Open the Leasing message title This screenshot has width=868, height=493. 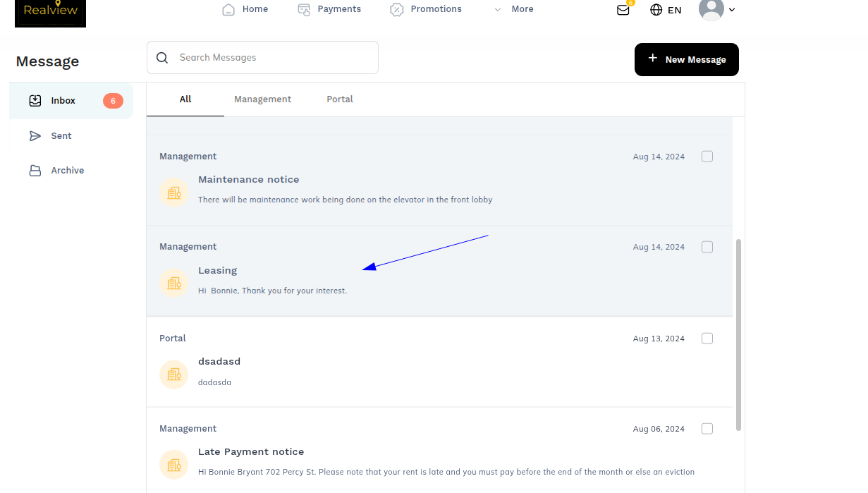point(217,270)
